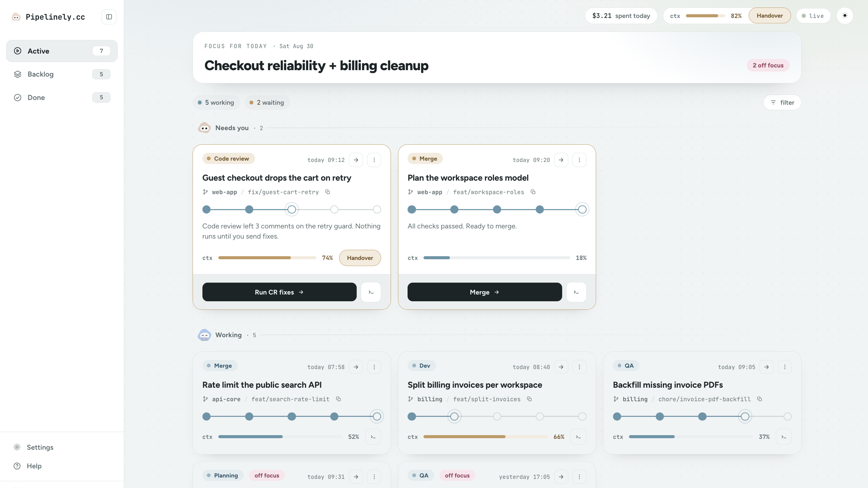Open the Backfill invoice PDFs arrow icon
The width and height of the screenshot is (868, 488).
point(766,367)
